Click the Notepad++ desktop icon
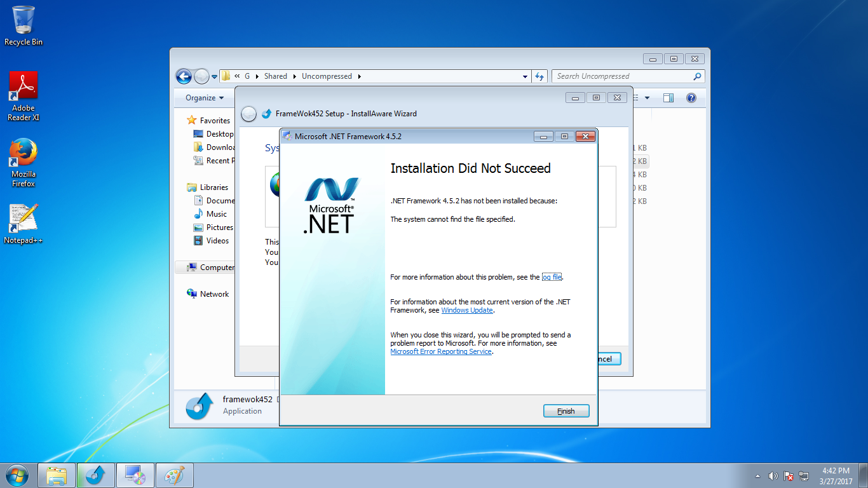 tap(24, 224)
